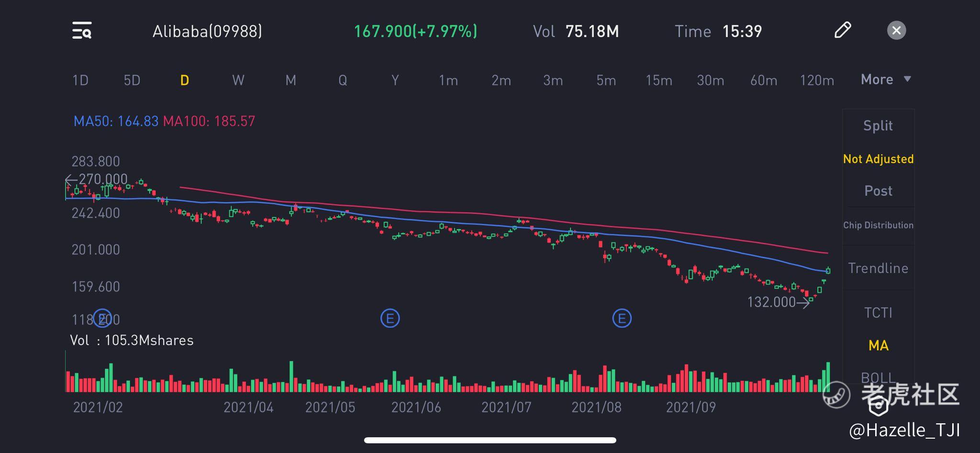Switch to the 3m interval
980x453 pixels.
tap(553, 80)
